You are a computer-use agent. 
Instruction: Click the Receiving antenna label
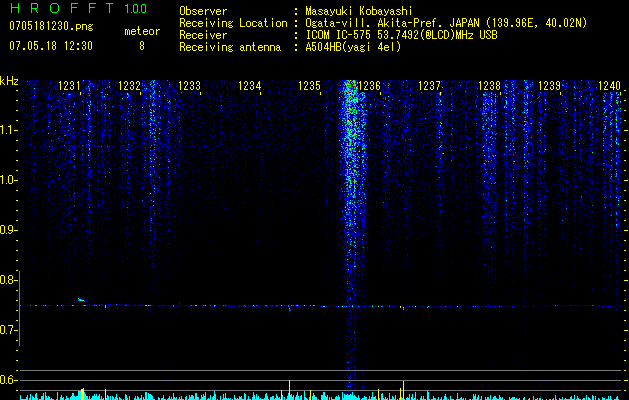[x=230, y=47]
